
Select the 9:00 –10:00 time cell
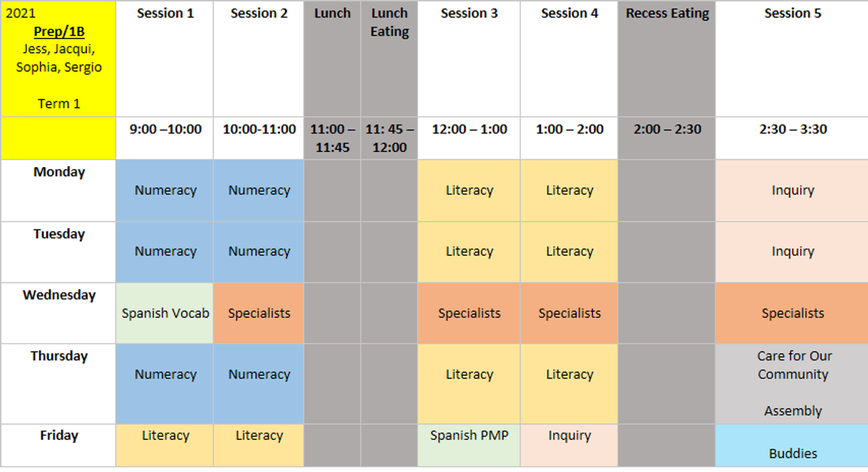(x=165, y=138)
